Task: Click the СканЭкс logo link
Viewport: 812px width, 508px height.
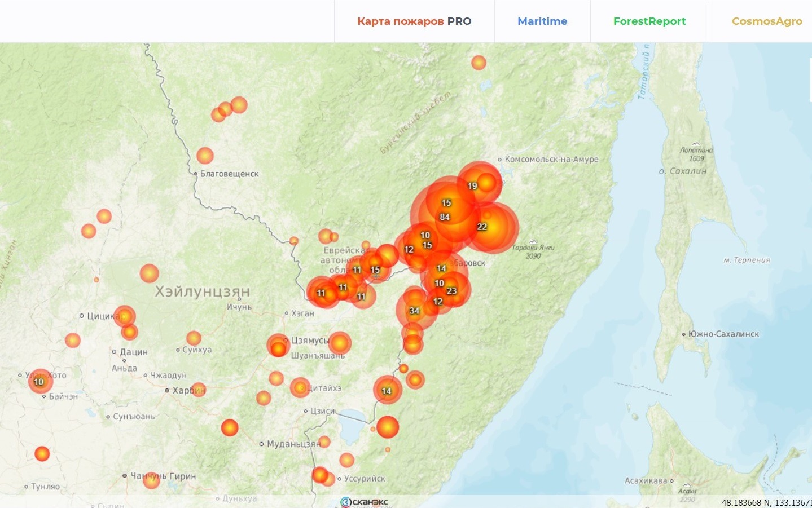Action: pyautogui.click(x=365, y=502)
